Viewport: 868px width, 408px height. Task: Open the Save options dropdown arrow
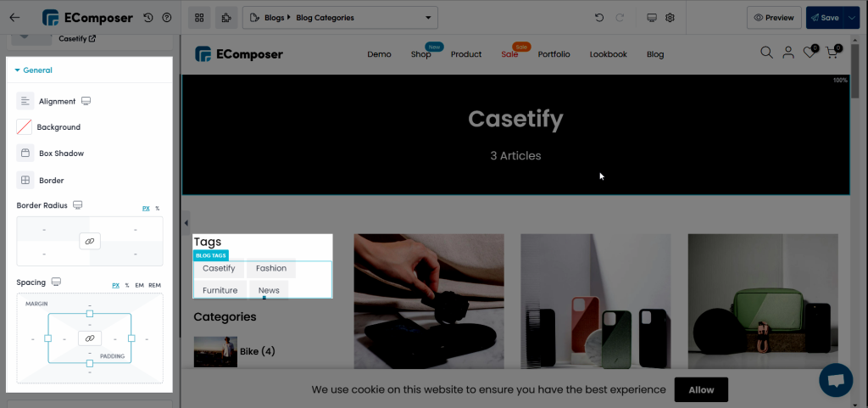point(851,18)
